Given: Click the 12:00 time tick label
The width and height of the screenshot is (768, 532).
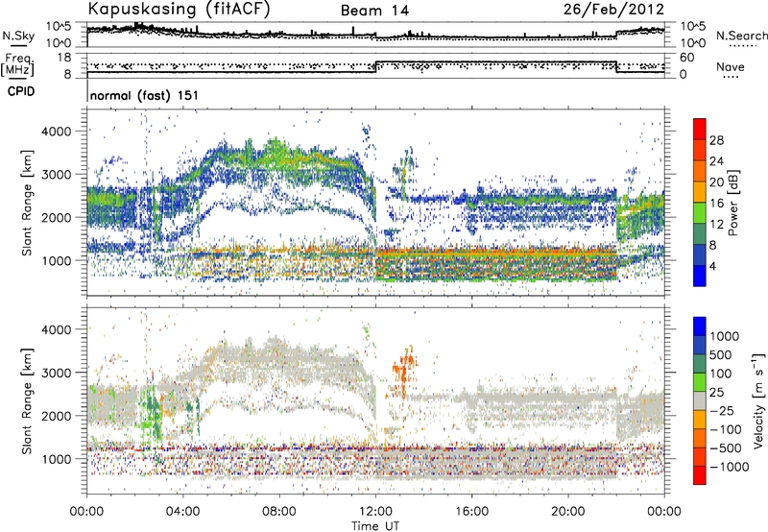Looking at the screenshot, I should [x=375, y=512].
